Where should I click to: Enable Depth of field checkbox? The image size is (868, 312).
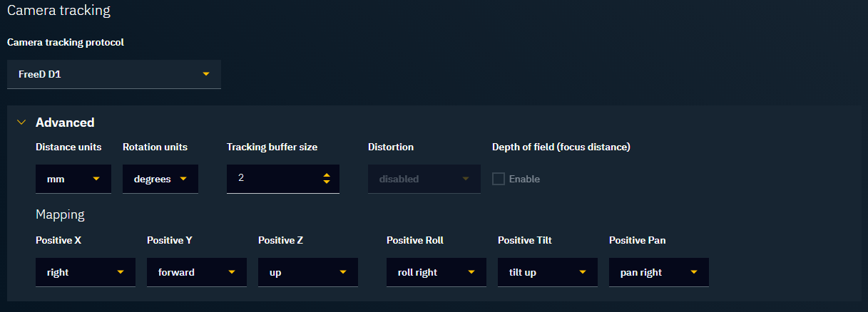[x=499, y=179]
